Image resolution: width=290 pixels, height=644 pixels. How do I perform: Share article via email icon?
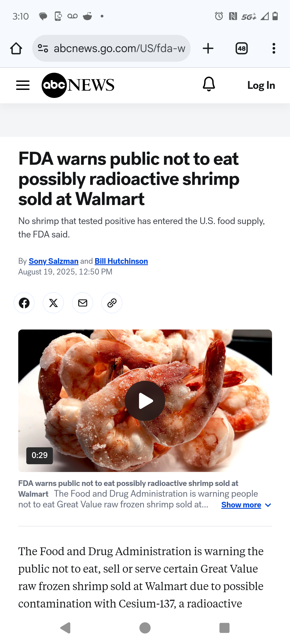(x=83, y=303)
